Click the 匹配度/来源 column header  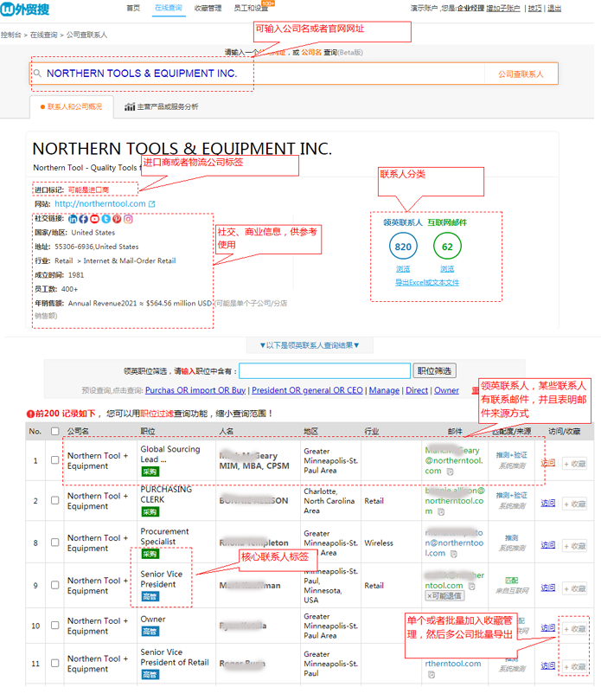coord(512,431)
